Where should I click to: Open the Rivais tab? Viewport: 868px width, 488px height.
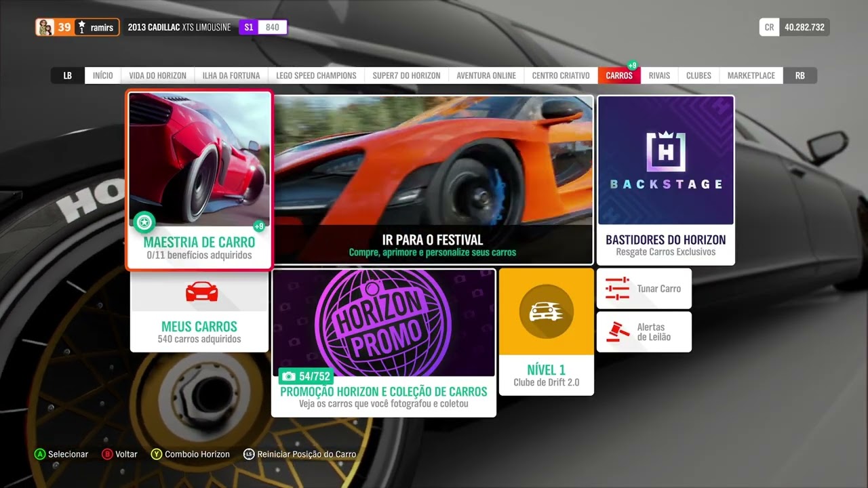pos(659,75)
